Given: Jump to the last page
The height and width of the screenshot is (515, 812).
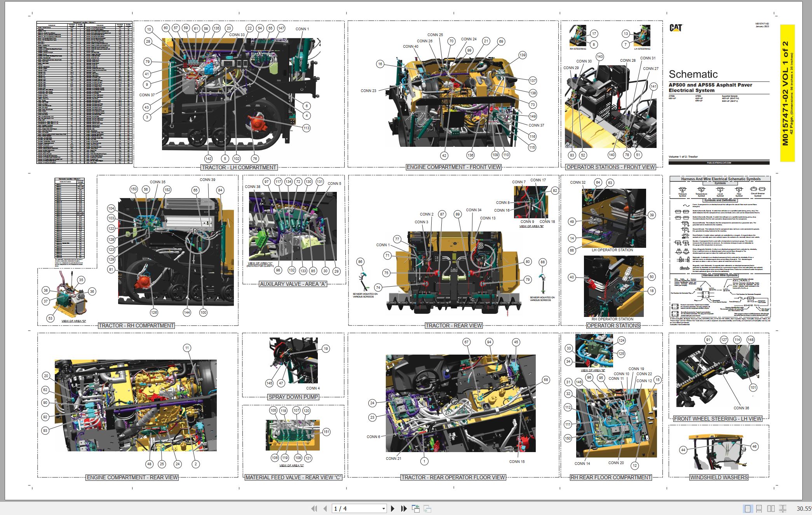Looking at the screenshot, I should tap(404, 508).
